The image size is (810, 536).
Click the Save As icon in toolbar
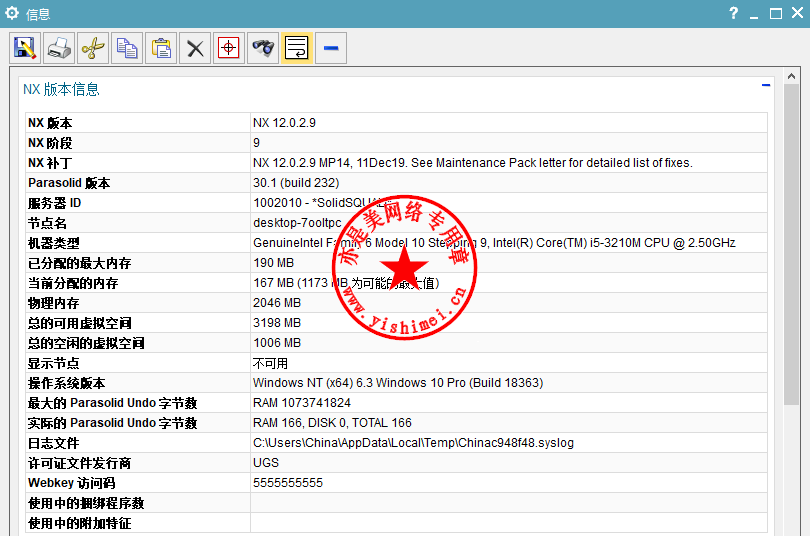pyautogui.click(x=25, y=49)
